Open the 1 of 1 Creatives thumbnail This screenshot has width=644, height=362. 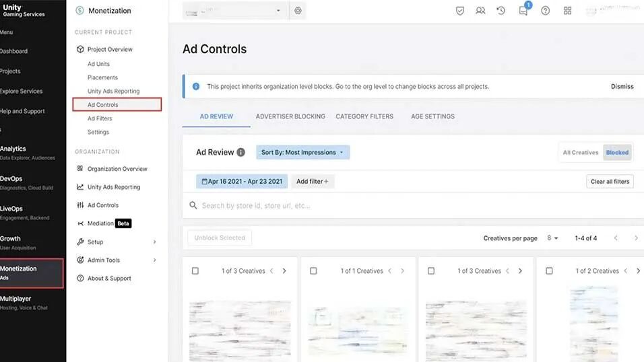(x=358, y=330)
